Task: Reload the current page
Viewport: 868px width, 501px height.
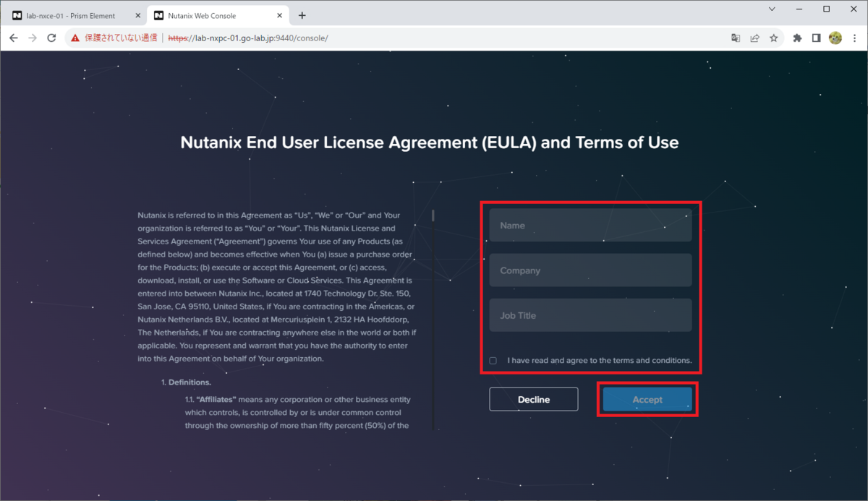Action: (51, 38)
